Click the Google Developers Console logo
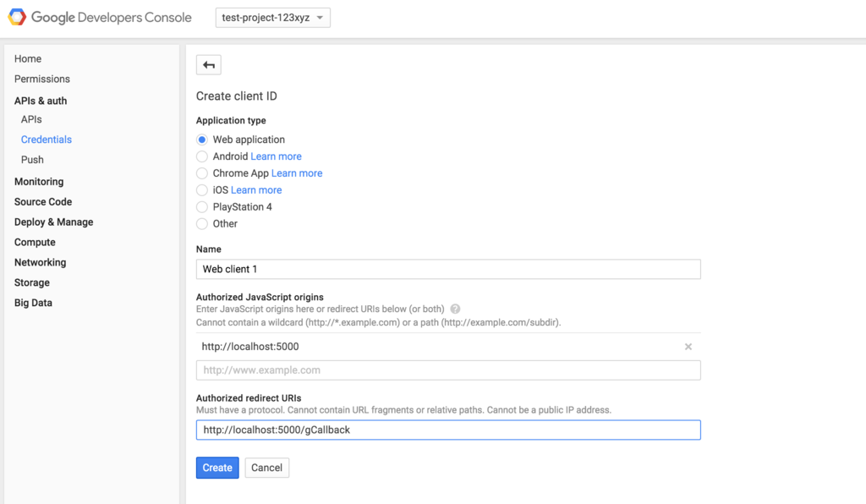This screenshot has height=504, width=866. click(x=100, y=17)
